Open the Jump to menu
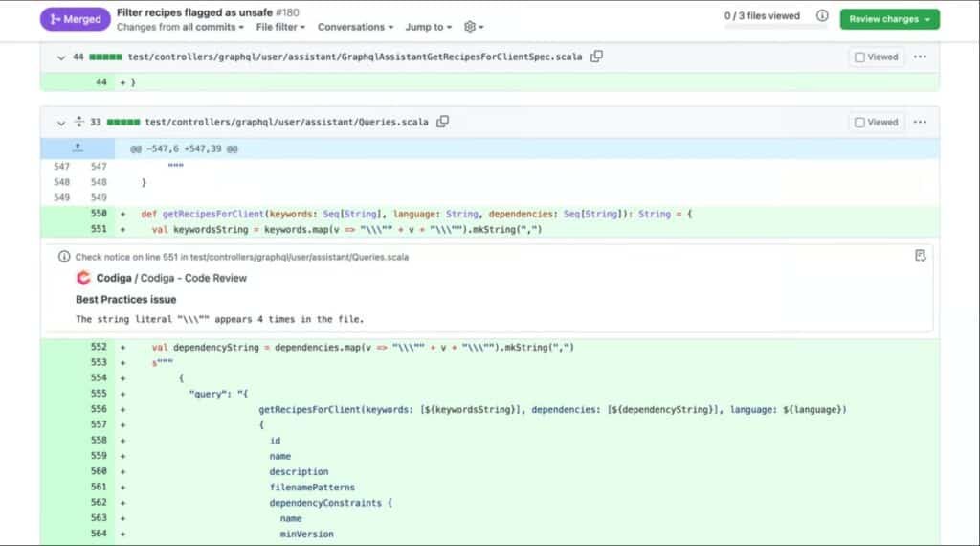 pos(428,27)
